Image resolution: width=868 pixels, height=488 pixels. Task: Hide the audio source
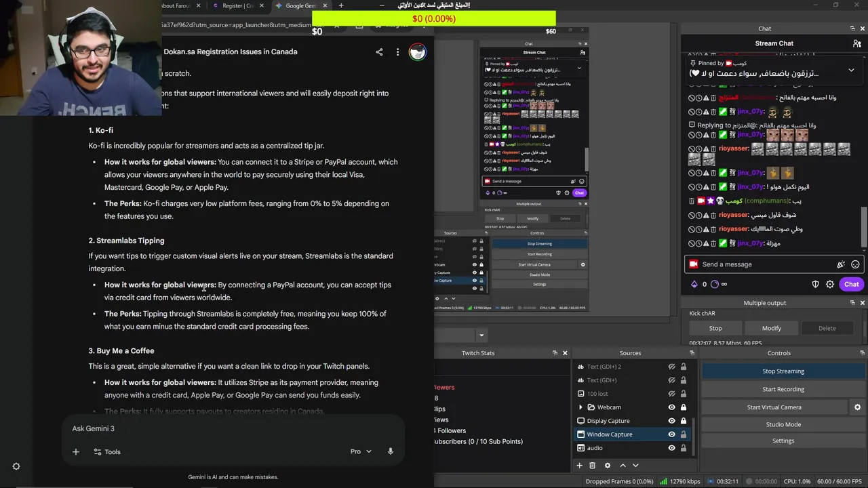(x=671, y=448)
